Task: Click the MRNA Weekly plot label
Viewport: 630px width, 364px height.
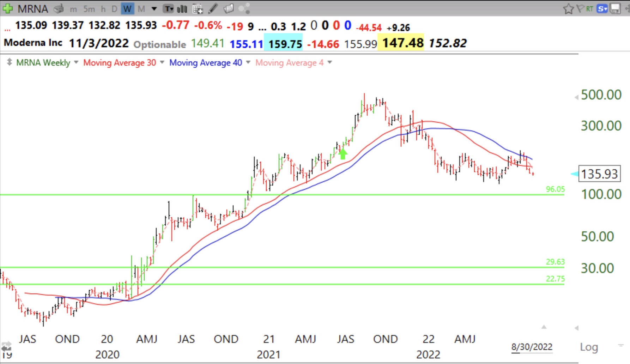Action: 43,62
